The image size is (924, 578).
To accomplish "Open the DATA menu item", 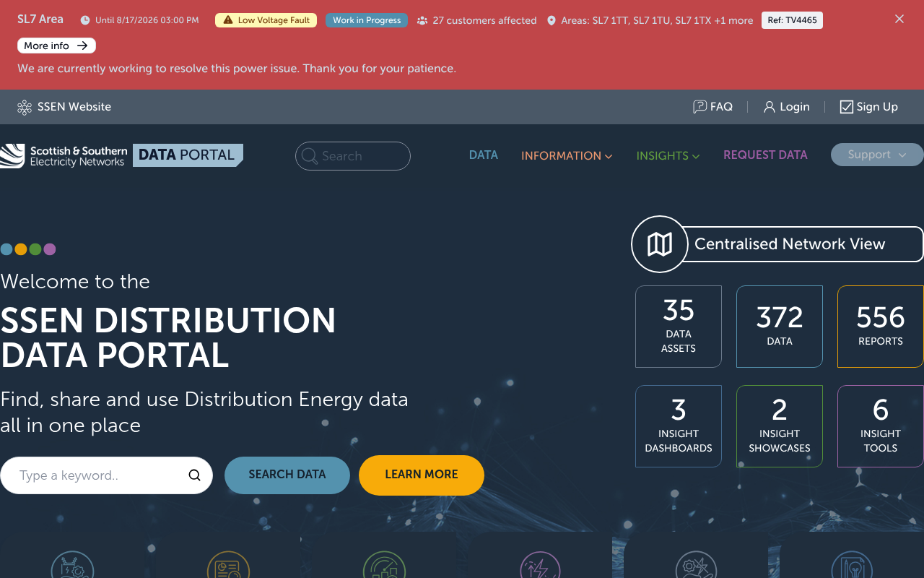I will tap(484, 155).
